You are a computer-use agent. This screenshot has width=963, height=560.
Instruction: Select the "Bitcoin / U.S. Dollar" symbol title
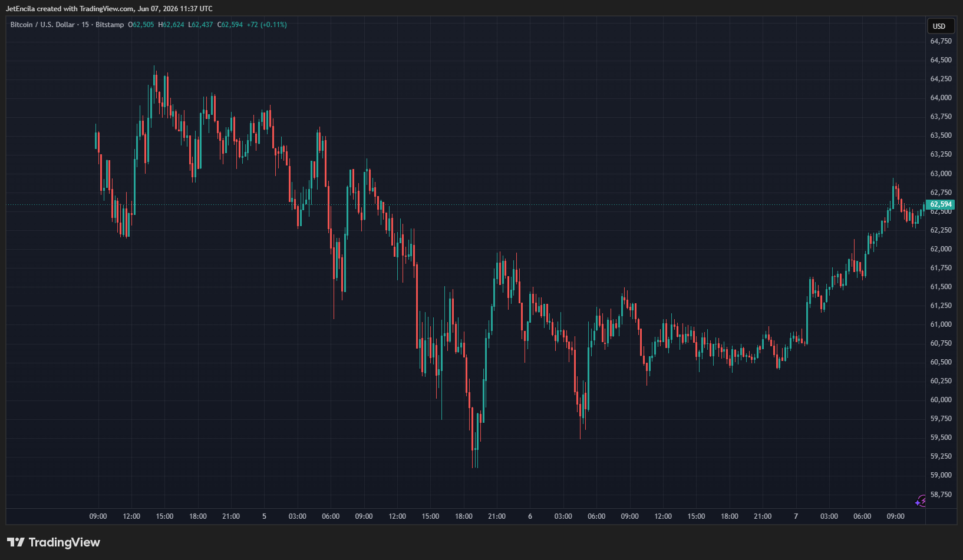pyautogui.click(x=42, y=25)
